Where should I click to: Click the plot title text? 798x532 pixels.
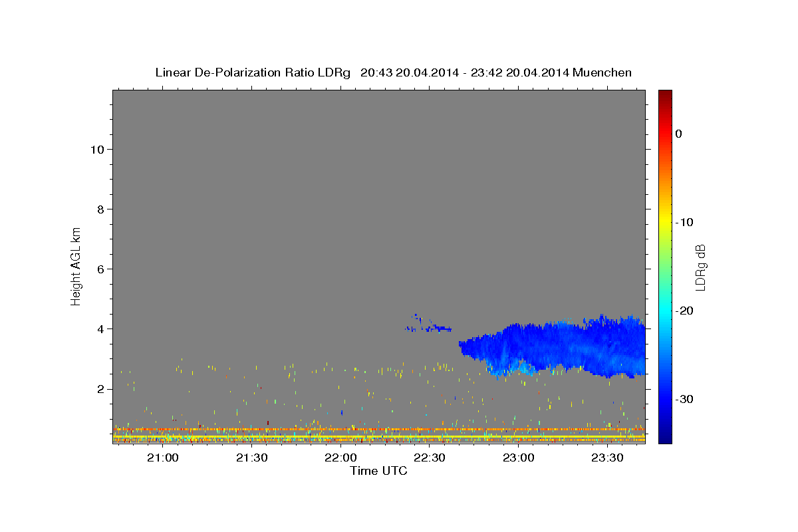pyautogui.click(x=393, y=72)
